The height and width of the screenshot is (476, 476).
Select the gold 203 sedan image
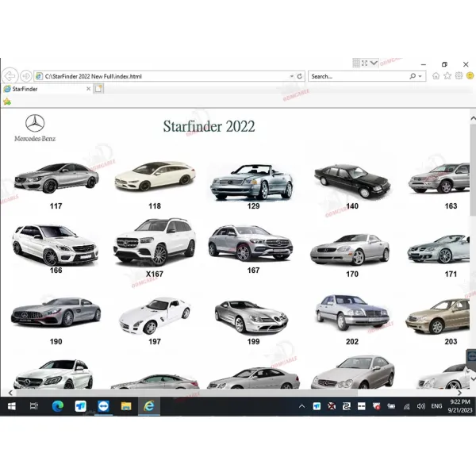coord(438,317)
